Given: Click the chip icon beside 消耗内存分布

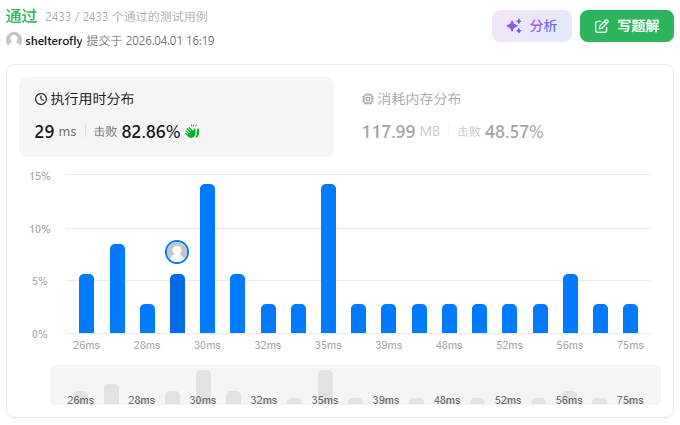Looking at the screenshot, I should pyautogui.click(x=368, y=99).
